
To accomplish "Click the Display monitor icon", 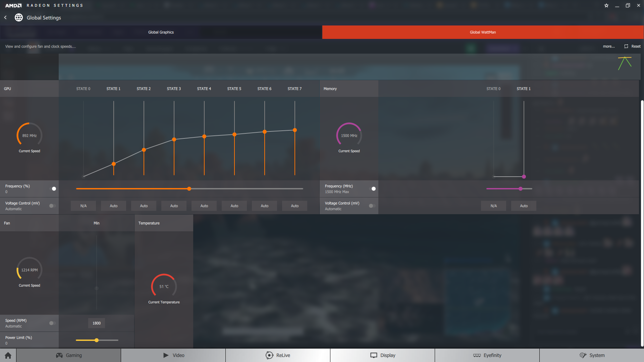I will tap(374, 355).
